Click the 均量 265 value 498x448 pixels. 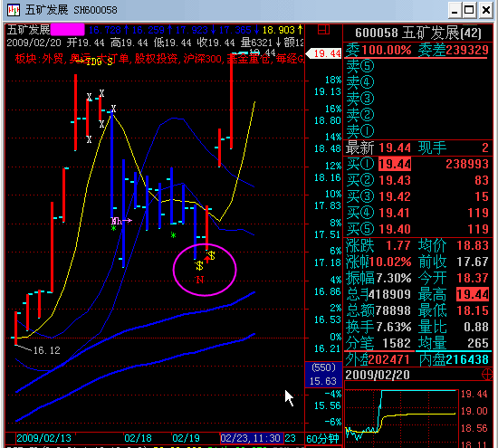[x=478, y=344]
